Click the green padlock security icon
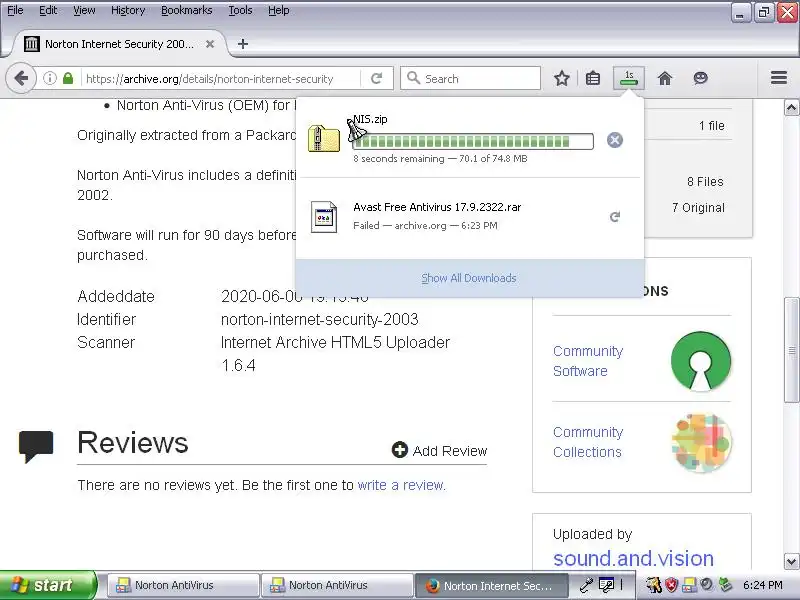 tap(68, 79)
